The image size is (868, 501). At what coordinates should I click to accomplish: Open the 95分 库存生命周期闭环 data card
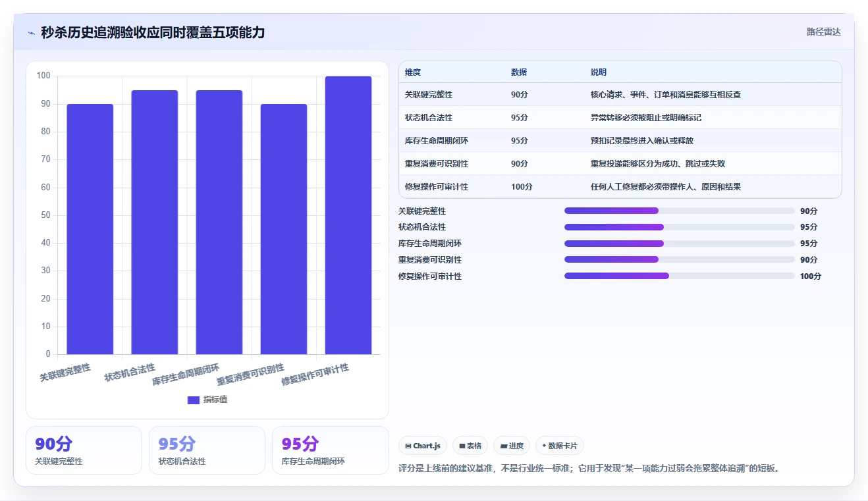click(x=330, y=450)
